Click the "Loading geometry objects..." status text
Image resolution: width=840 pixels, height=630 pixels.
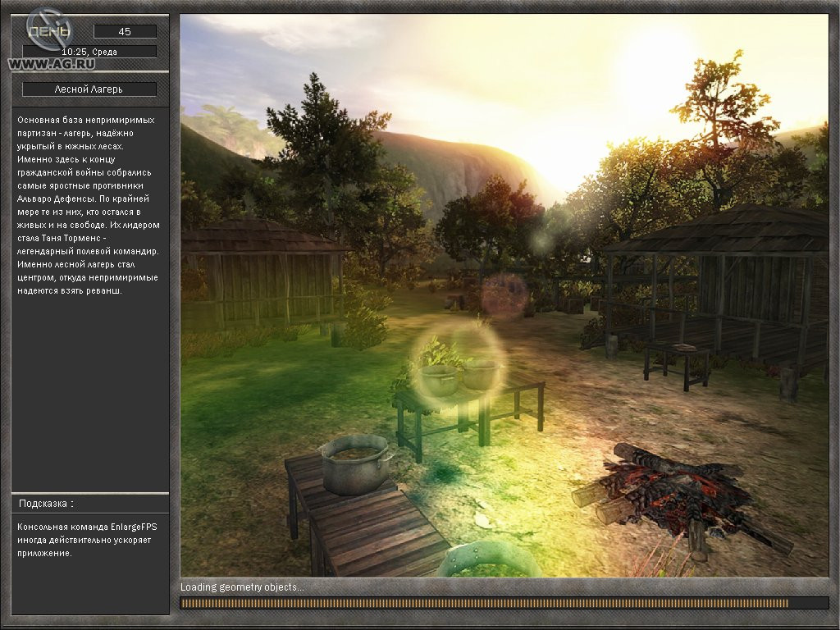[242, 587]
